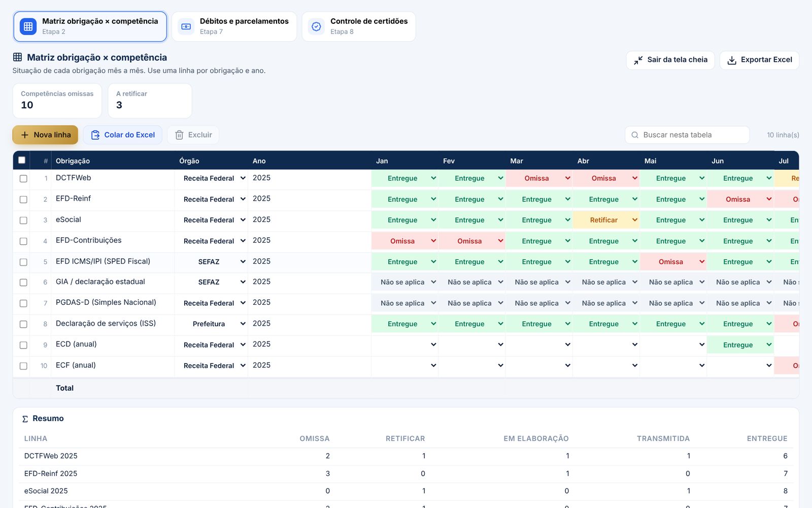Open DCTFWeb's March status dropdown showing Omissa
The image size is (812, 508).
[539, 178]
